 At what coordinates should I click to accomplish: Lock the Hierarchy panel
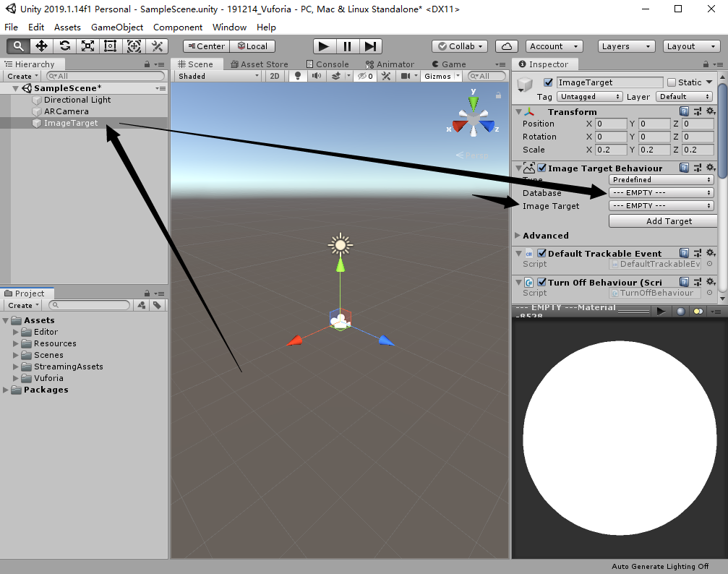click(x=147, y=64)
